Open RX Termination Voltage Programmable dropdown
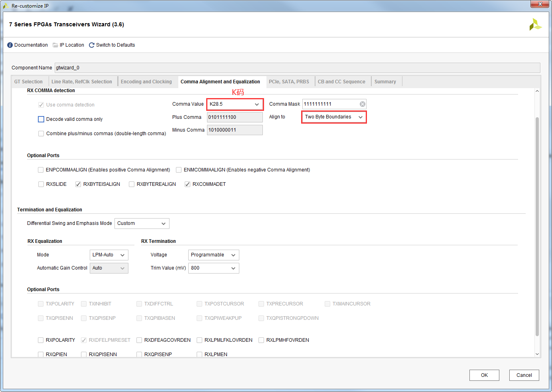 click(213, 255)
